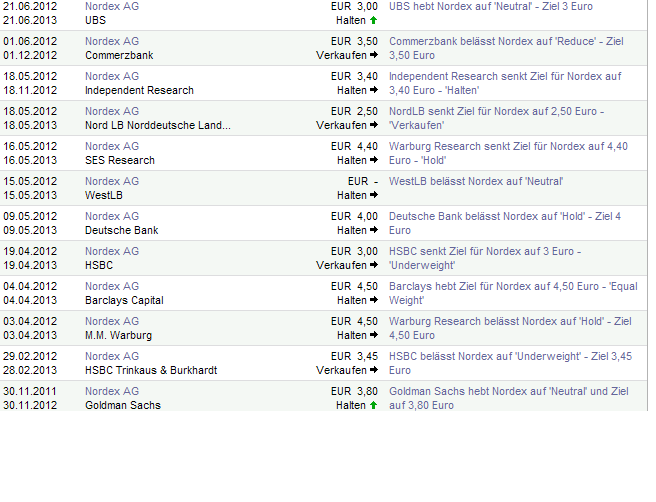Open the Nordex AG link in the Commerzbank row

click(x=112, y=41)
